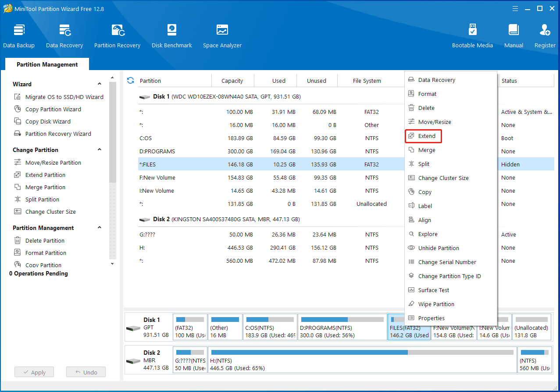Click Merge Partition in the sidebar
Image resolution: width=560 pixels, height=392 pixels.
click(45, 187)
